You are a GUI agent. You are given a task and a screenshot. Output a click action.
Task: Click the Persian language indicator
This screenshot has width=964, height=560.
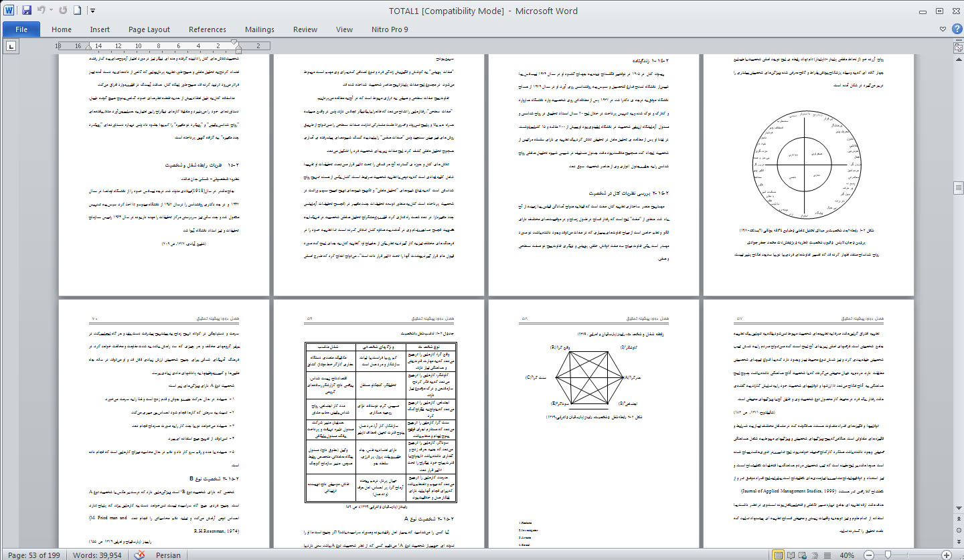168,555
